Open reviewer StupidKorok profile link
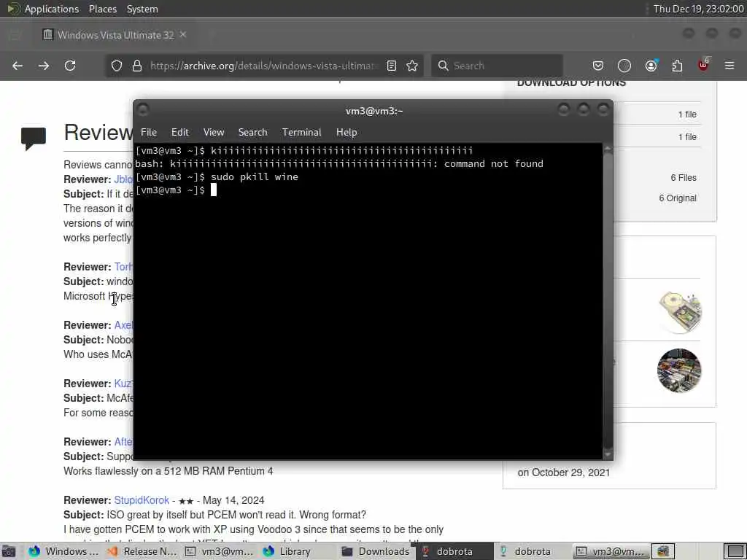747x560 pixels. click(x=142, y=500)
